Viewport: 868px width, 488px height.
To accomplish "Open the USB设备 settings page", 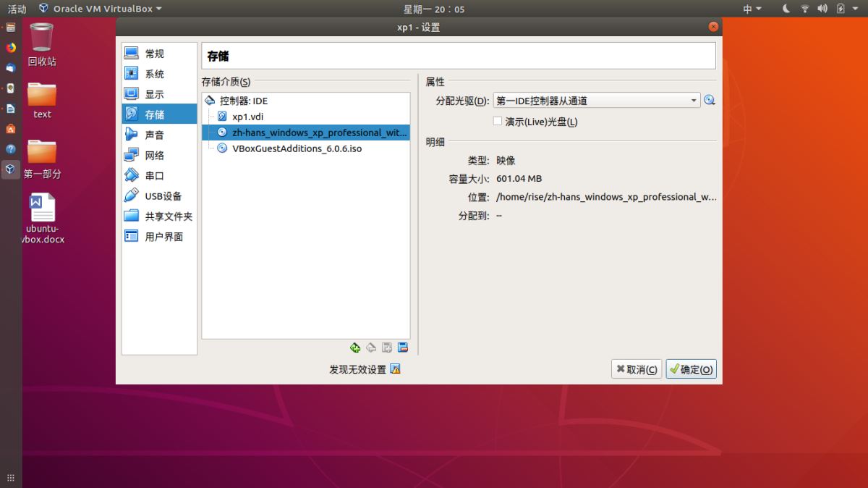I will pyautogui.click(x=159, y=195).
